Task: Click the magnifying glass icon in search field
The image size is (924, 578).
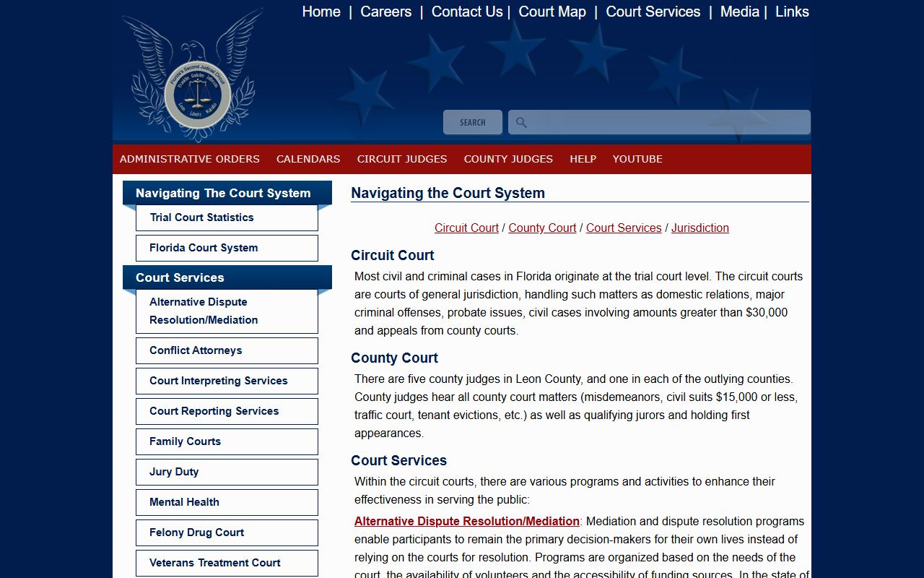Action: pyautogui.click(x=521, y=123)
